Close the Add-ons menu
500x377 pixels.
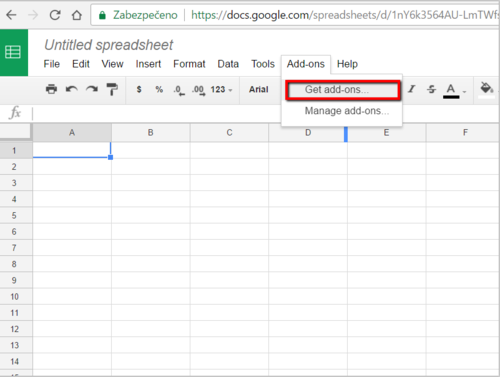[306, 64]
